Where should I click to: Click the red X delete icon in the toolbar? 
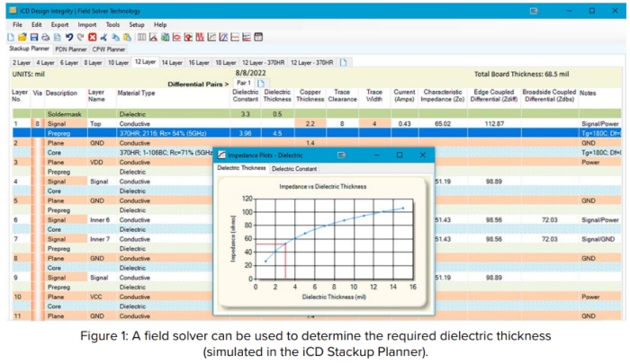pyautogui.click(x=93, y=38)
